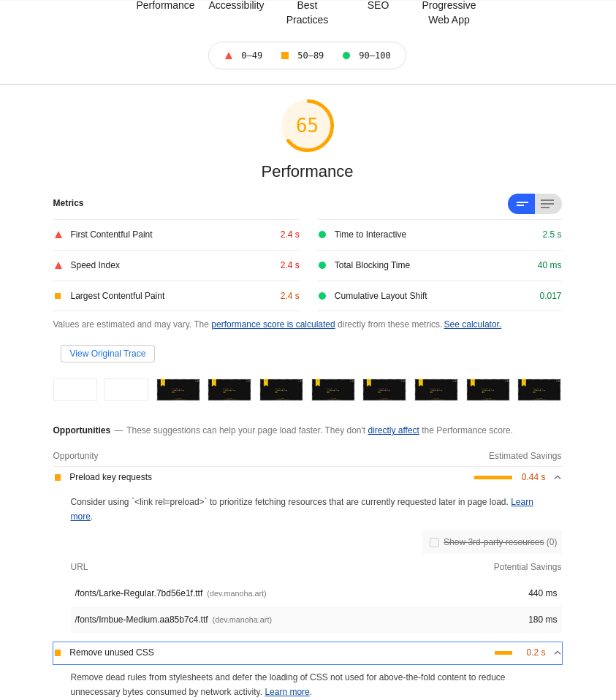Select the compact metrics view toggle
The height and width of the screenshot is (700, 616).
pyautogui.click(x=521, y=204)
